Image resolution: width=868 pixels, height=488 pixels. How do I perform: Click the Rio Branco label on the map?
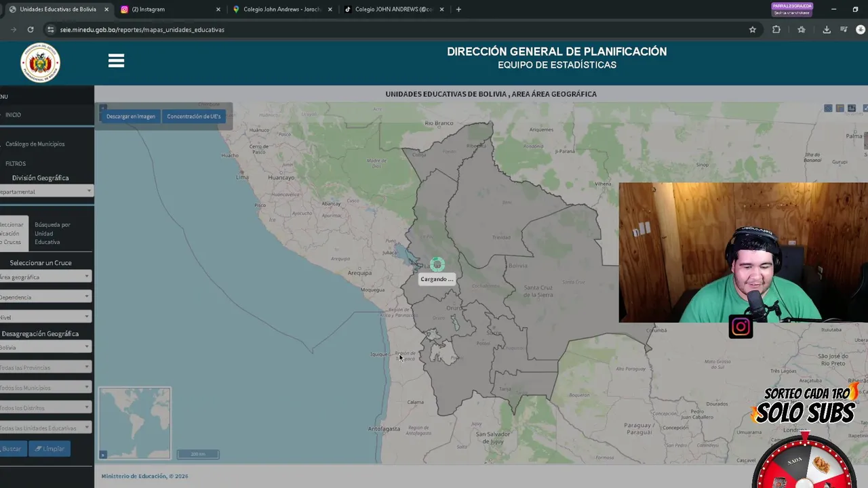(x=439, y=123)
